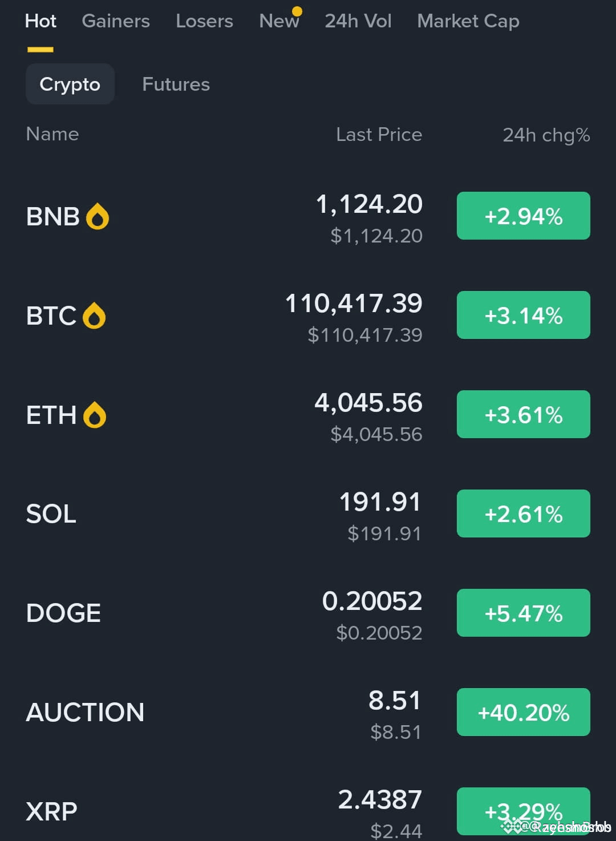
Task: Select the Crypto filter pill
Action: (x=70, y=84)
